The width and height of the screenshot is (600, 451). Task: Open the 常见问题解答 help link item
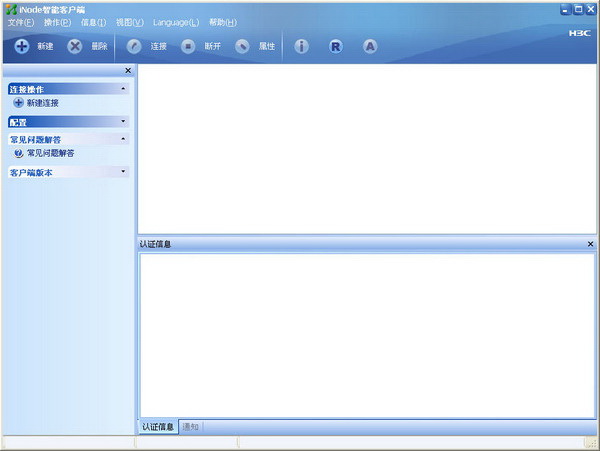(x=50, y=153)
